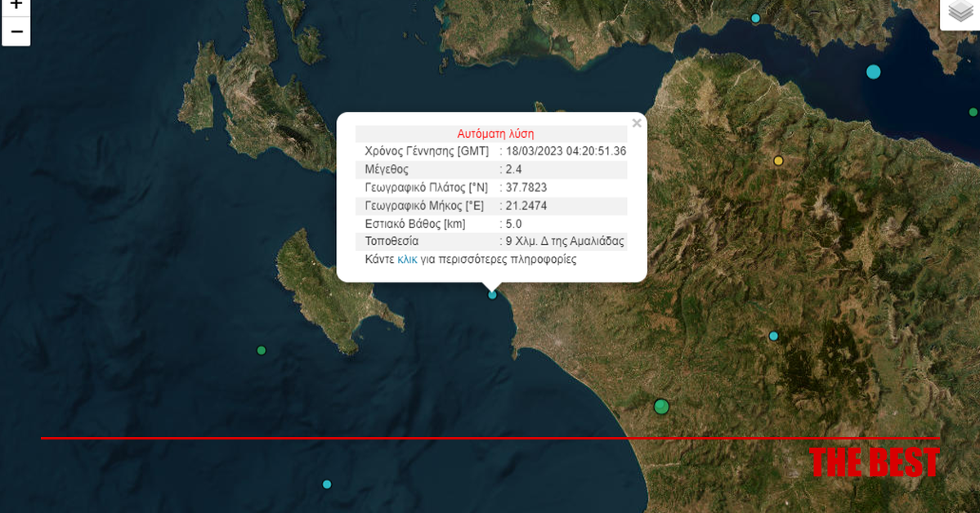Viewport: 980px width, 513px height.
Task: Click the THE BEST logo watermark
Action: pos(874,462)
